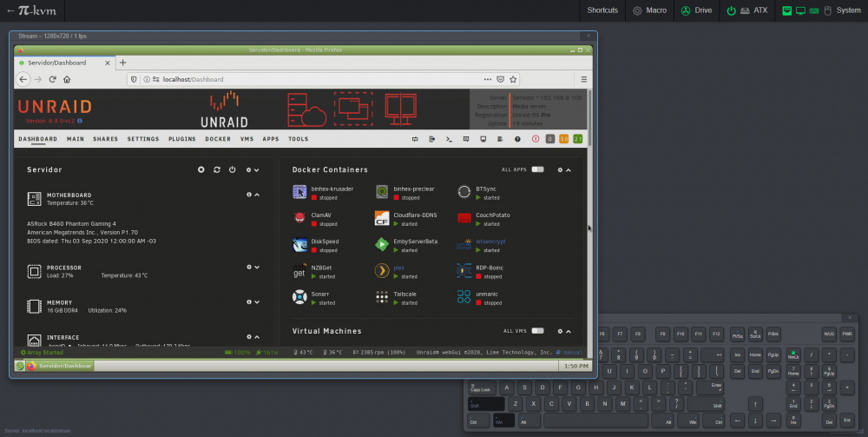Screen dimensions: 868x437
Task: Click the stop array icon in Servidor panel
Action: [201, 169]
